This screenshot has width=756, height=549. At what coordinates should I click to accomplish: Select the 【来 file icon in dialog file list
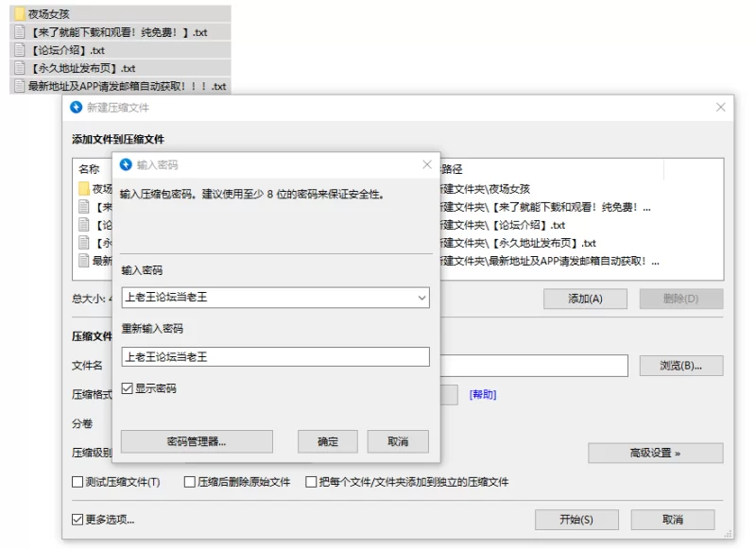tap(84, 207)
